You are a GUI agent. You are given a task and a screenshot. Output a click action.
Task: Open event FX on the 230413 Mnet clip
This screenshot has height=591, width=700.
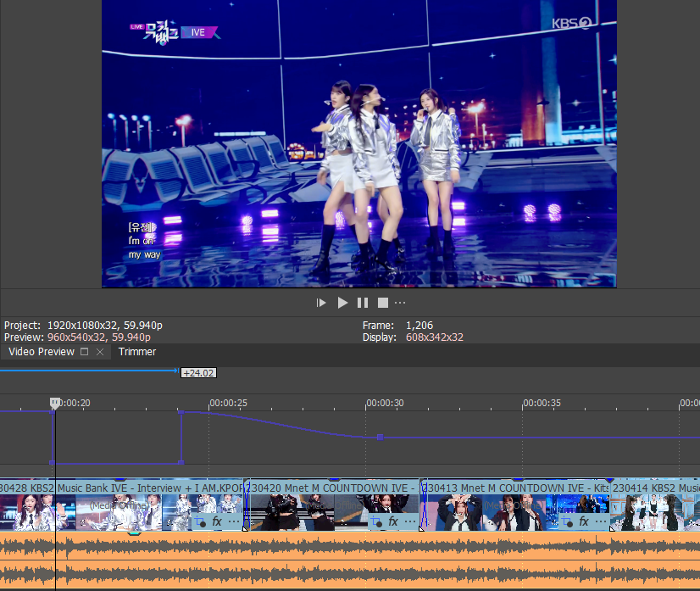point(584,521)
